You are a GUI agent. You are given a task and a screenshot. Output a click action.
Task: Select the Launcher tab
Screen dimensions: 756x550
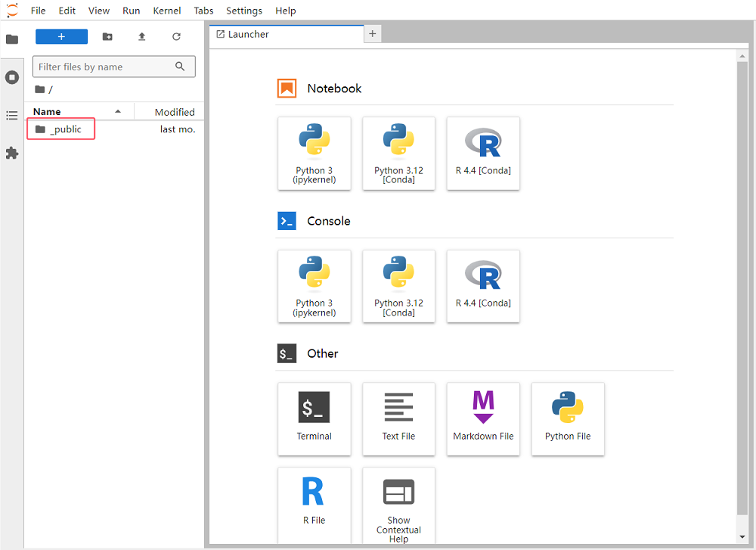[287, 34]
